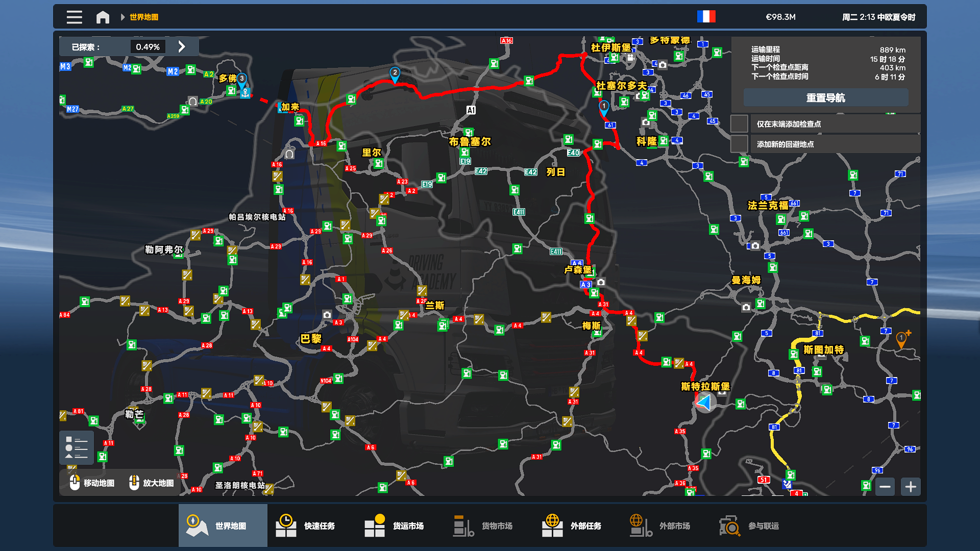Image resolution: width=980 pixels, height=551 pixels.
Task: Click the 巴黎 city label
Action: (311, 339)
